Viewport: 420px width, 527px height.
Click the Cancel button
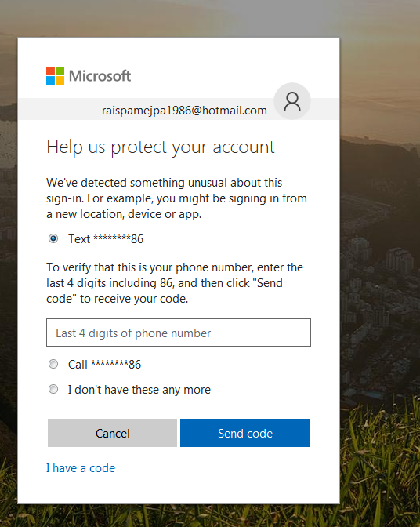[x=112, y=433]
